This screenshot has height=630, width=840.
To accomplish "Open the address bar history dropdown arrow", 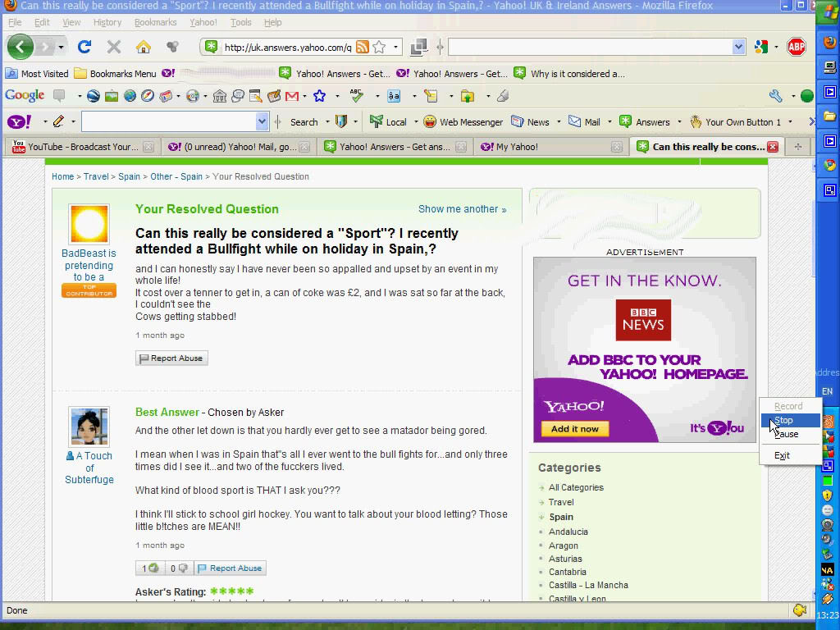I will tap(396, 47).
